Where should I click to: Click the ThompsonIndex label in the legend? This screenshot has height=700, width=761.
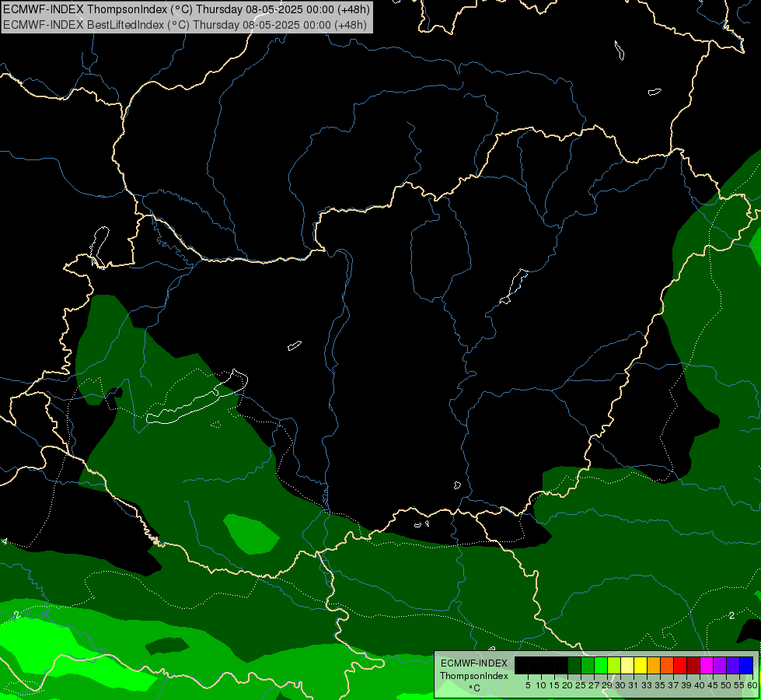point(474,676)
